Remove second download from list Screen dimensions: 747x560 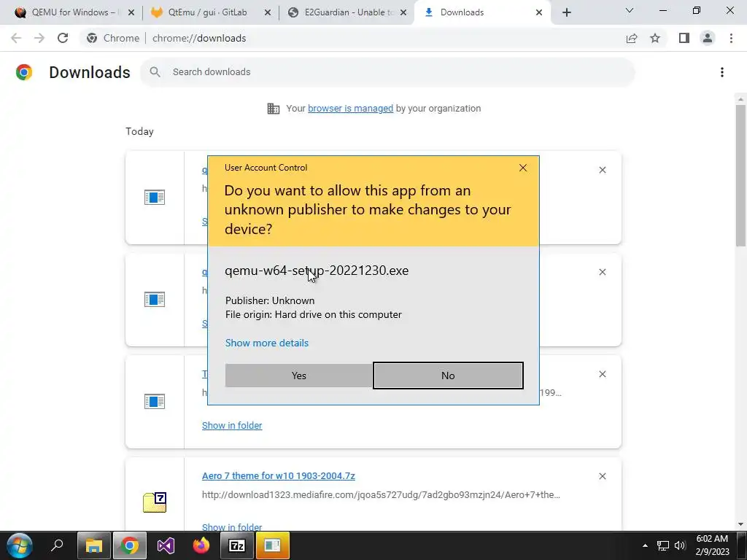(x=602, y=272)
